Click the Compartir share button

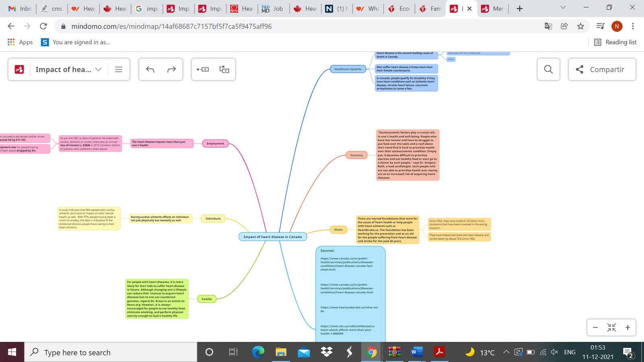point(602,69)
